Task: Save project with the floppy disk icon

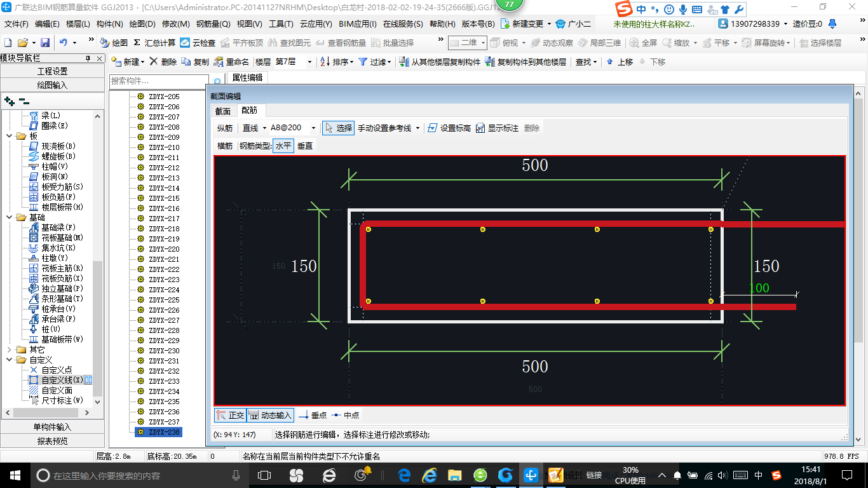Action: click(x=45, y=43)
